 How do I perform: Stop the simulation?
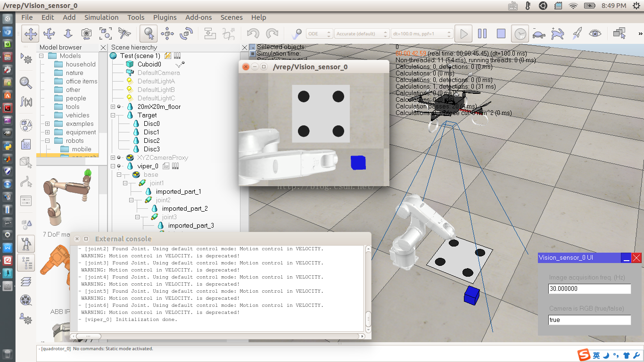point(501,33)
